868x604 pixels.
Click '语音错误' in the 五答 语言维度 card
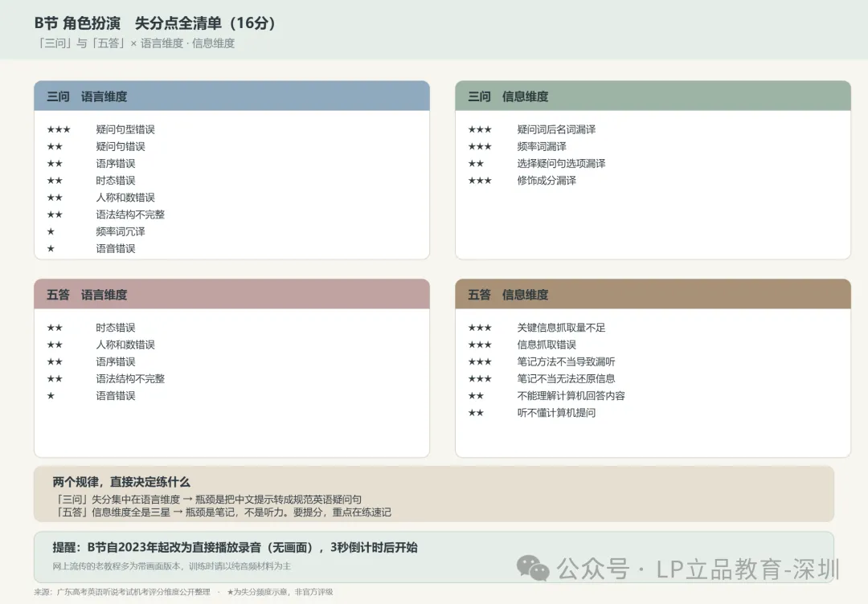[x=115, y=396]
